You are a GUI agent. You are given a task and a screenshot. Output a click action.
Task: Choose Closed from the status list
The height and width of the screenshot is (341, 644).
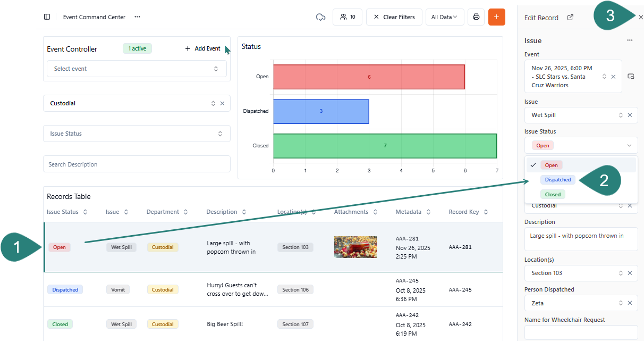[553, 195]
